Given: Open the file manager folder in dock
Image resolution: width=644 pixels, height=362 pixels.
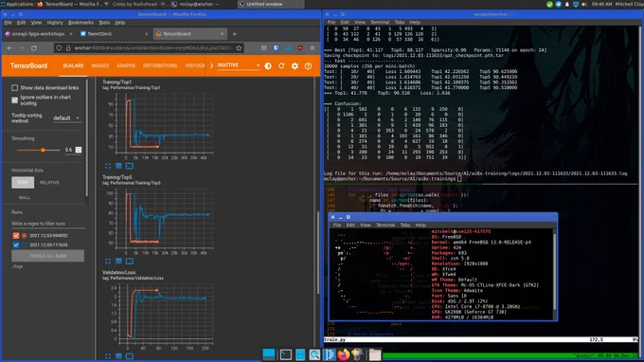Looking at the screenshot, I should tap(375, 354).
